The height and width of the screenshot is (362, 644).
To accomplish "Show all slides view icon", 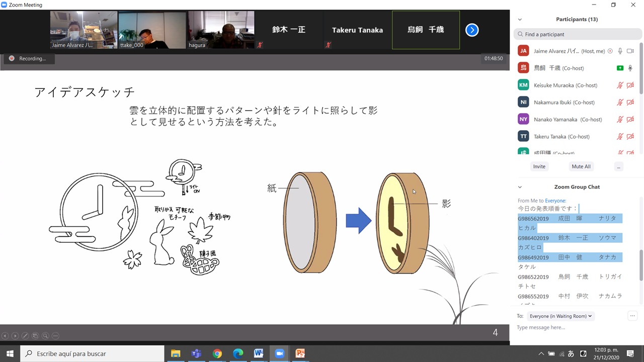I will click(35, 336).
